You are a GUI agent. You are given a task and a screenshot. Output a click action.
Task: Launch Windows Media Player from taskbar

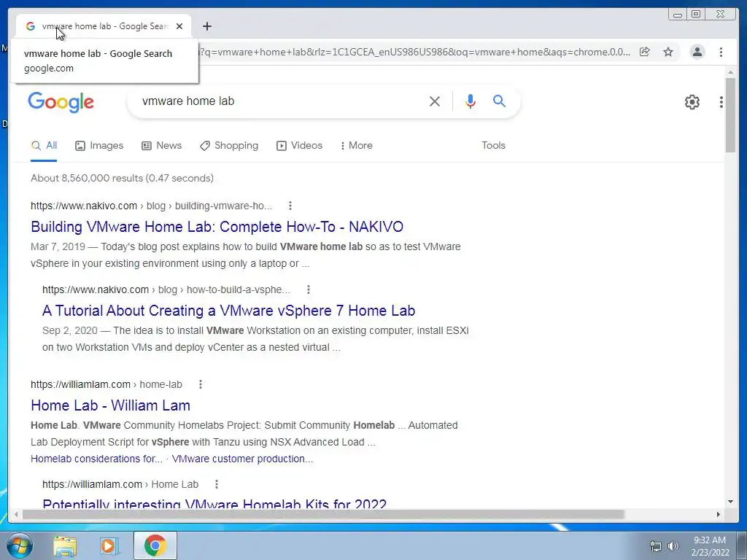pyautogui.click(x=109, y=545)
